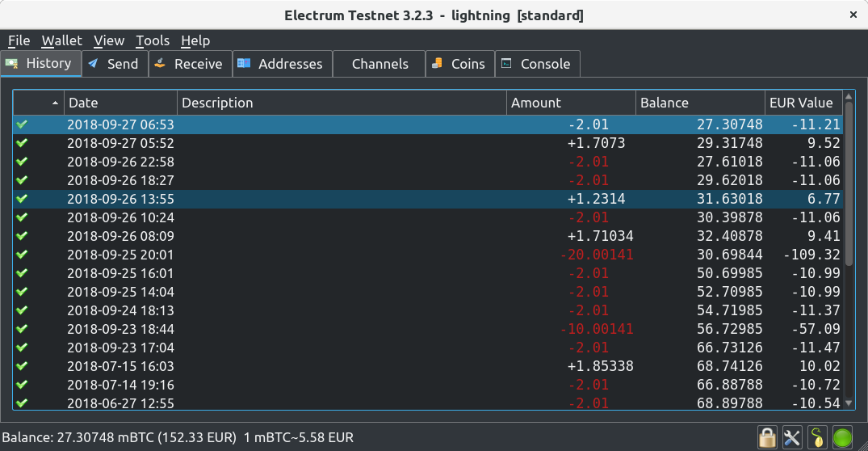Open the Wallet menu
This screenshot has height=451, width=868.
61,40
